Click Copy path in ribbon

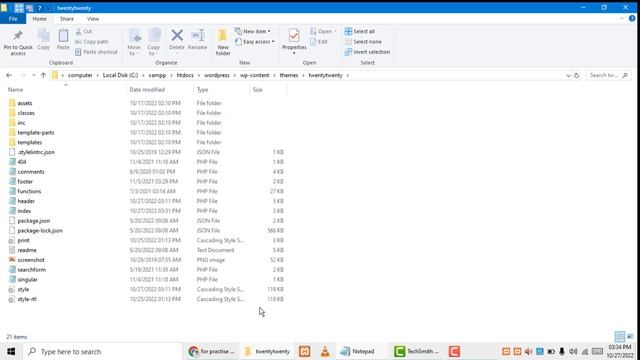pyautogui.click(x=92, y=42)
